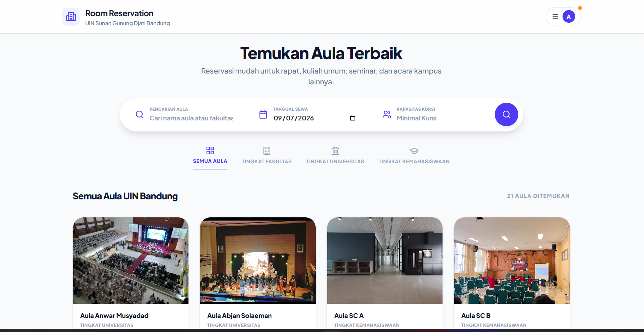The height and width of the screenshot is (332, 644).
Task: Click the Aula SC B title
Action: pos(476,316)
